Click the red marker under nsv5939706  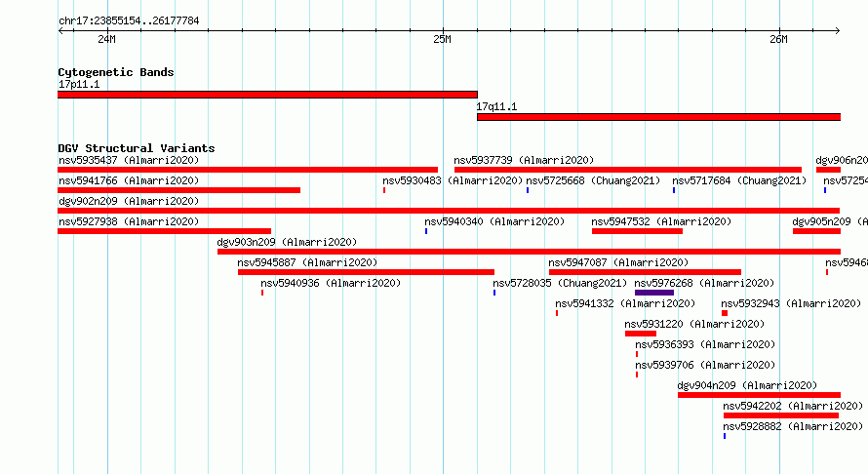(x=637, y=375)
